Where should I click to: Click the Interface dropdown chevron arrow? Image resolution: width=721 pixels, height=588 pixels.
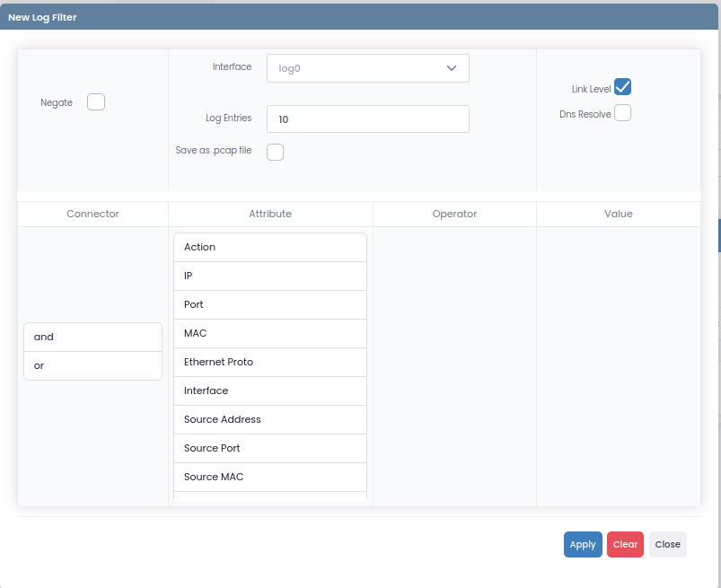pos(452,68)
